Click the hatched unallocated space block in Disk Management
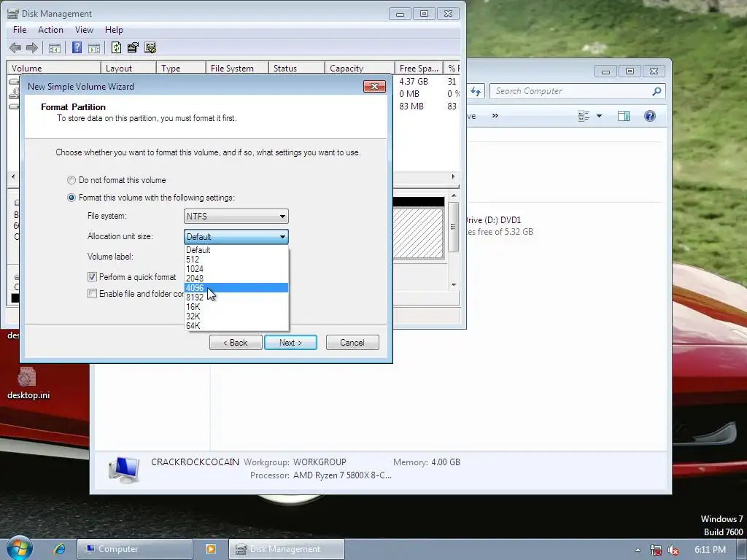747x560 pixels. (x=418, y=233)
